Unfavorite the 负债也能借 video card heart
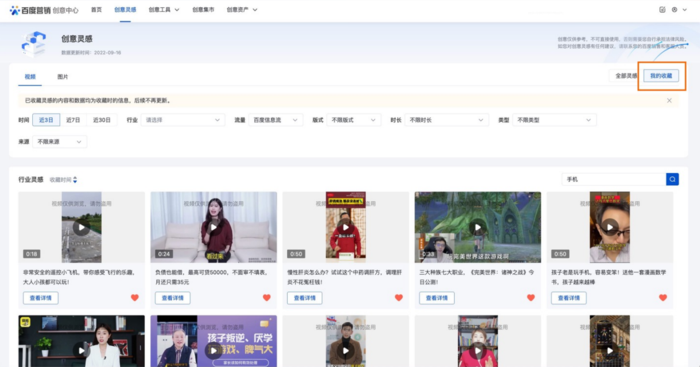 (267, 298)
